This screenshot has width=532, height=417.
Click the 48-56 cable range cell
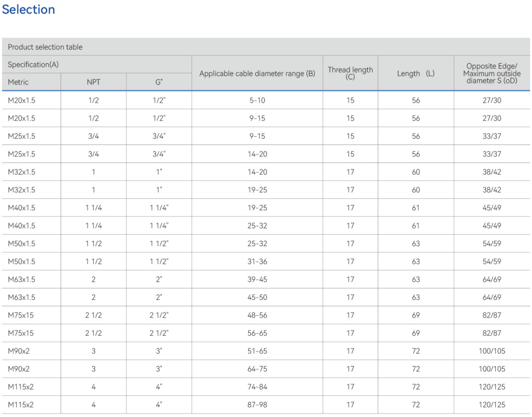pos(257,315)
